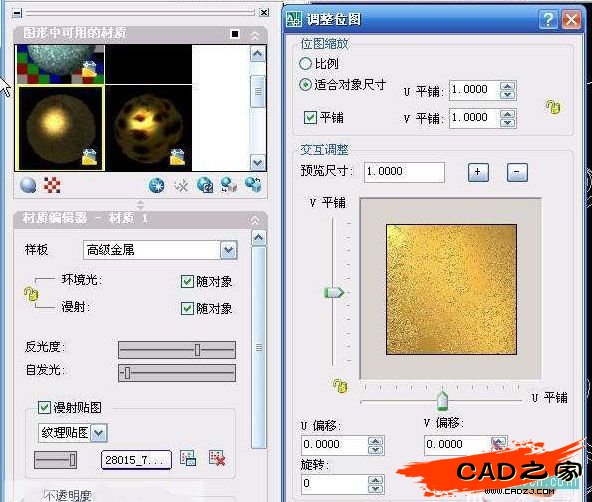592x502 pixels.
Task: Toggle the checkered underlay preview icon
Action: 52,185
